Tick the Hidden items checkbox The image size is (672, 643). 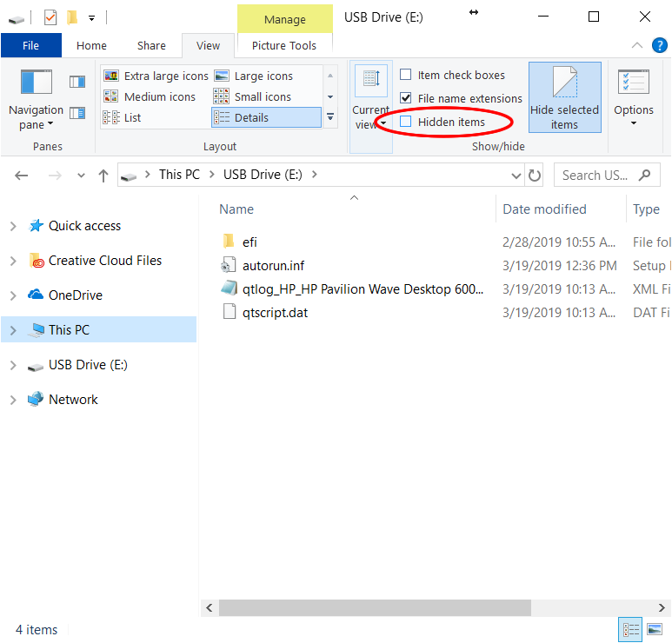[x=406, y=122]
